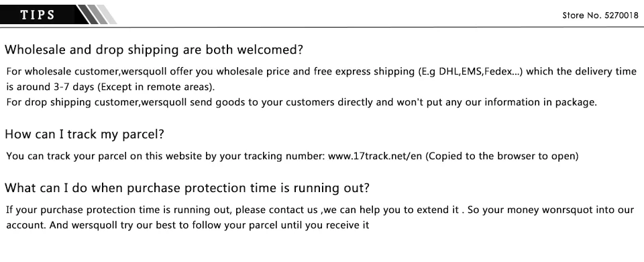
Task: Select the Store No. 5270018 text
Action: coord(600,15)
